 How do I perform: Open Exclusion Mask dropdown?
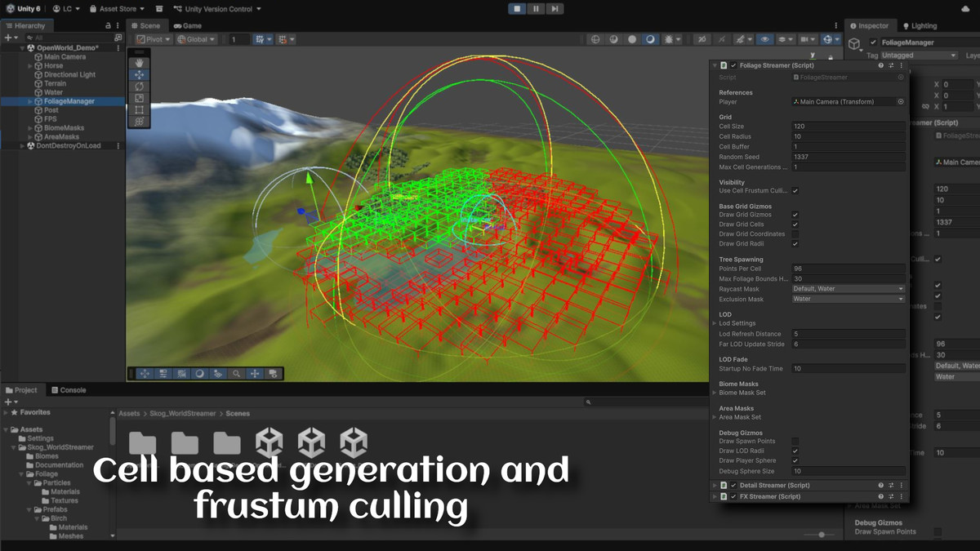pyautogui.click(x=849, y=300)
